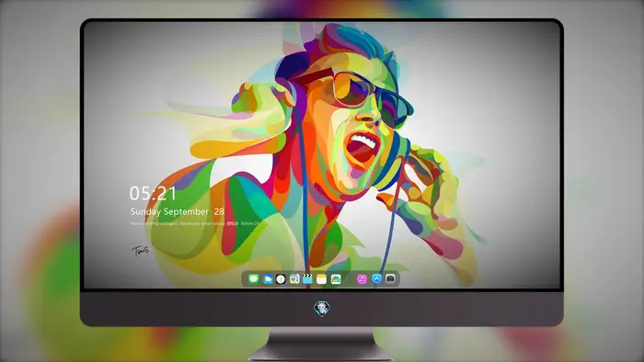Click the small wallpaper description line under date
Image resolution: width=644 pixels, height=362 pixels.
click(x=195, y=223)
